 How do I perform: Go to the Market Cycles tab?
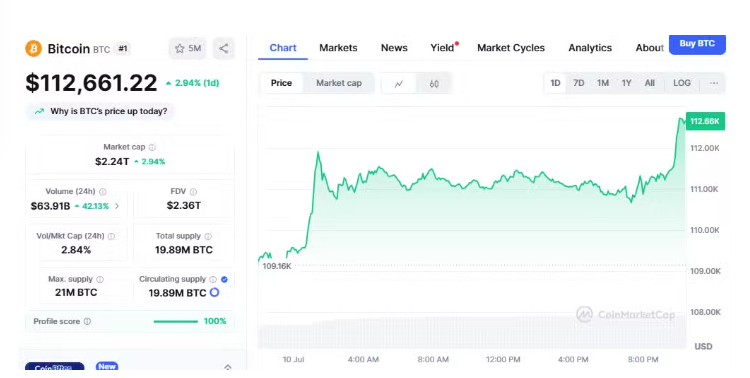[x=511, y=48]
